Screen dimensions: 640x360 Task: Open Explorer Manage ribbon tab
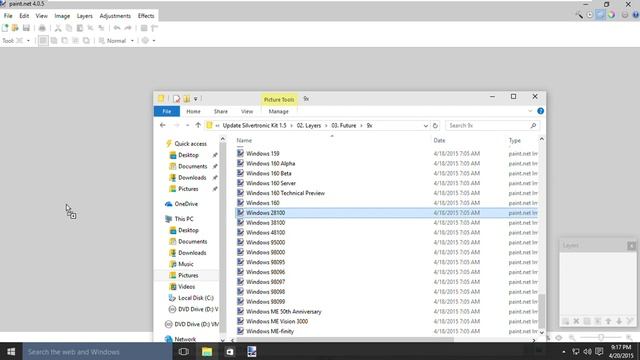pos(278,111)
